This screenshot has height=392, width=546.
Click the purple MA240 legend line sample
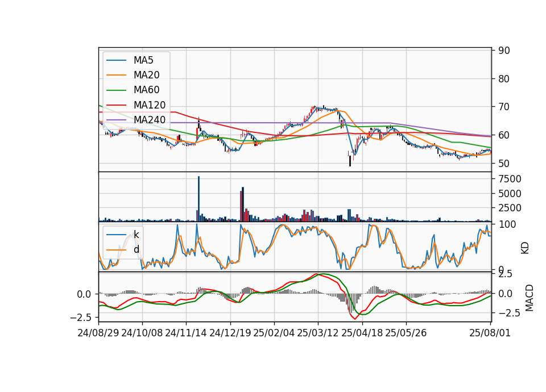coord(116,120)
